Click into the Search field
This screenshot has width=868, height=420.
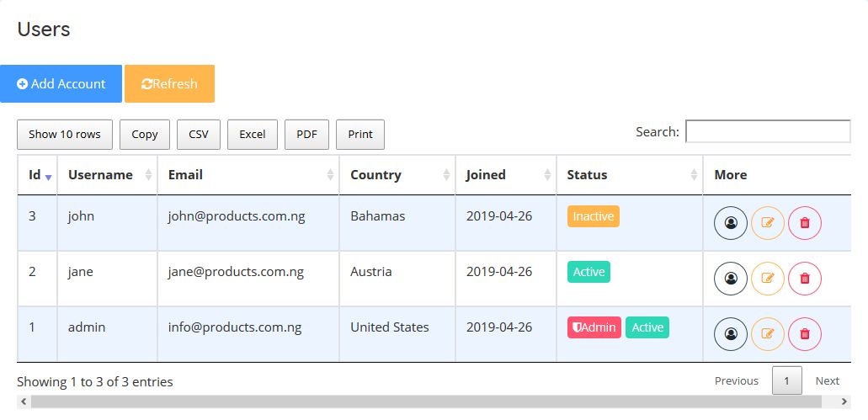point(768,132)
